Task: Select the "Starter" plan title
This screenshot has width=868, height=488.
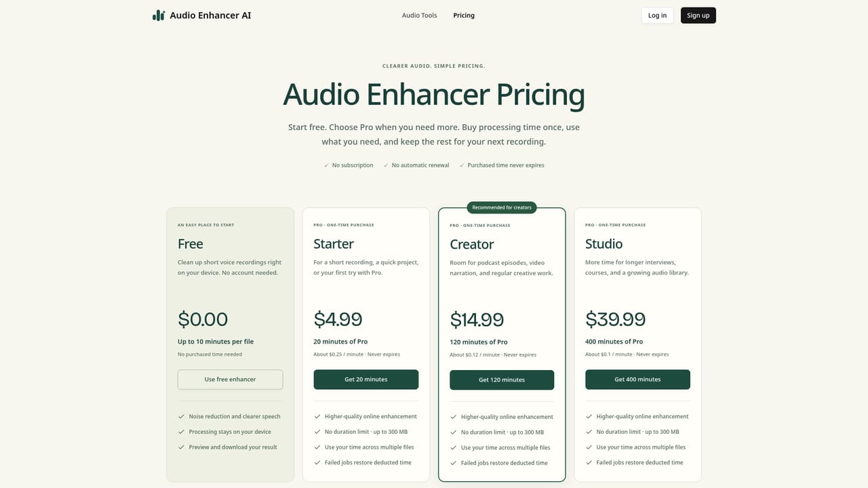Action: pos(334,244)
